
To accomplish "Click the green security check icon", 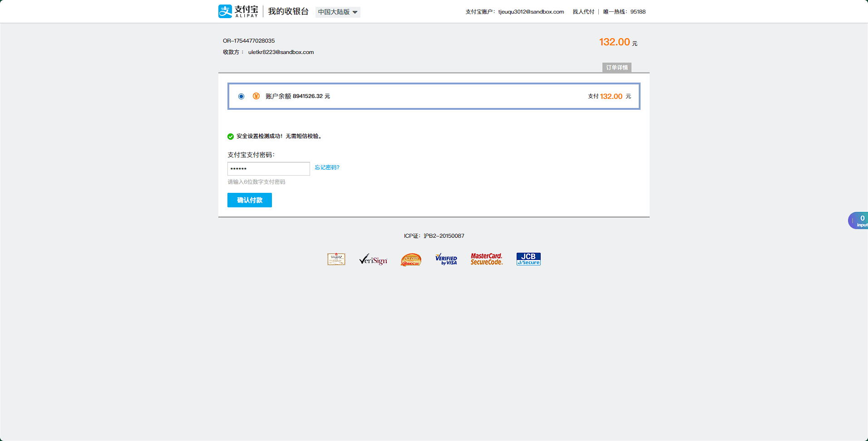I will [231, 137].
